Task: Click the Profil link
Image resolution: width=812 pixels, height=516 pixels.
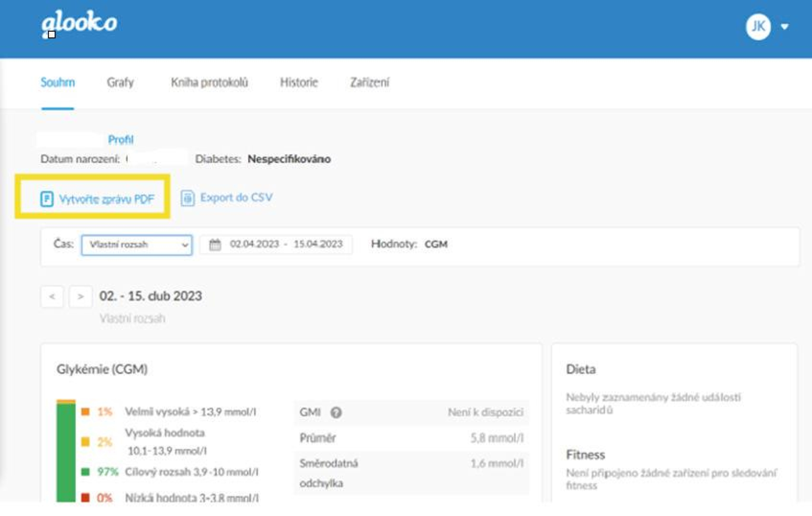Action: tap(121, 140)
